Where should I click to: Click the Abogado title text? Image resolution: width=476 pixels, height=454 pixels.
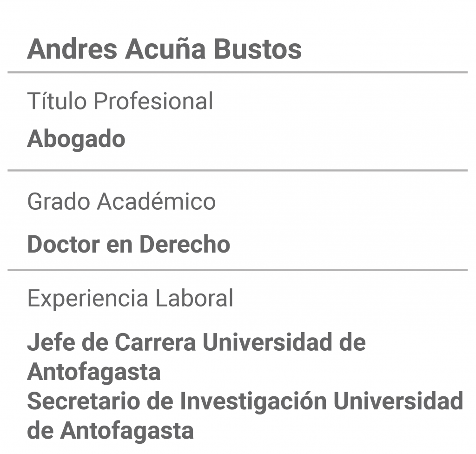click(x=76, y=140)
